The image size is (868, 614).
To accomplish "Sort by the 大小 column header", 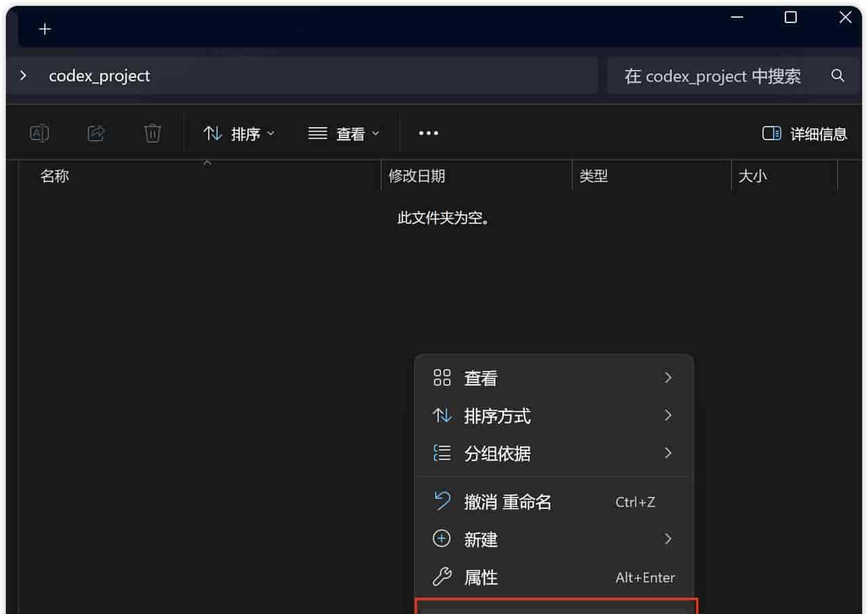I will click(785, 176).
